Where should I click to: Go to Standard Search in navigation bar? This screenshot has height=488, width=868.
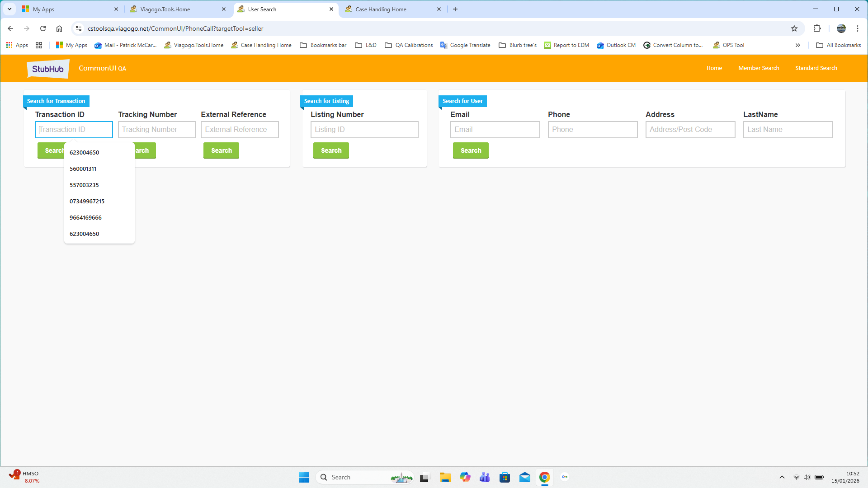(x=816, y=68)
